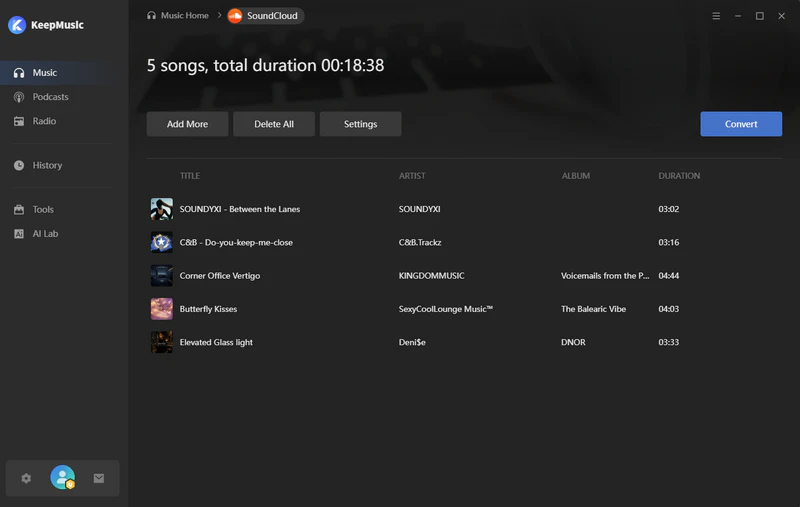Viewport: 800px width, 507px height.
Task: Open the mail envelope icon
Action: click(x=99, y=478)
